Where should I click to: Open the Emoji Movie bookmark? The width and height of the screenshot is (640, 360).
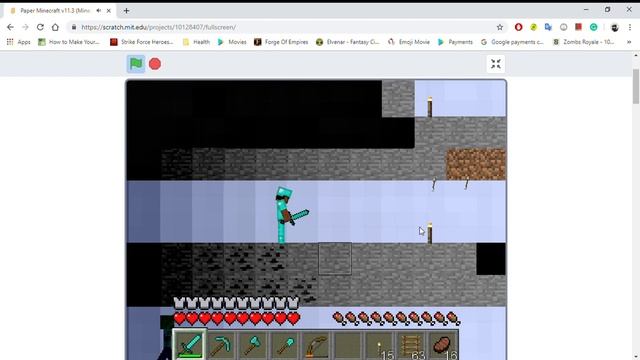pyautogui.click(x=409, y=42)
